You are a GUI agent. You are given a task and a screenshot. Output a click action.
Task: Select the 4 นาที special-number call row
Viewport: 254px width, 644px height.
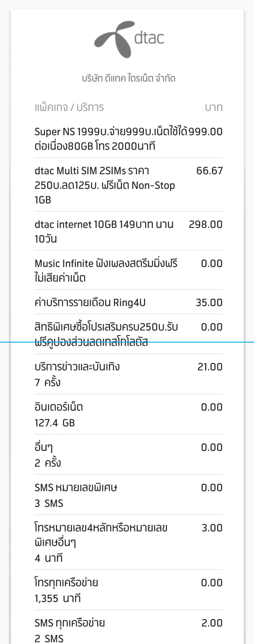(x=101, y=543)
